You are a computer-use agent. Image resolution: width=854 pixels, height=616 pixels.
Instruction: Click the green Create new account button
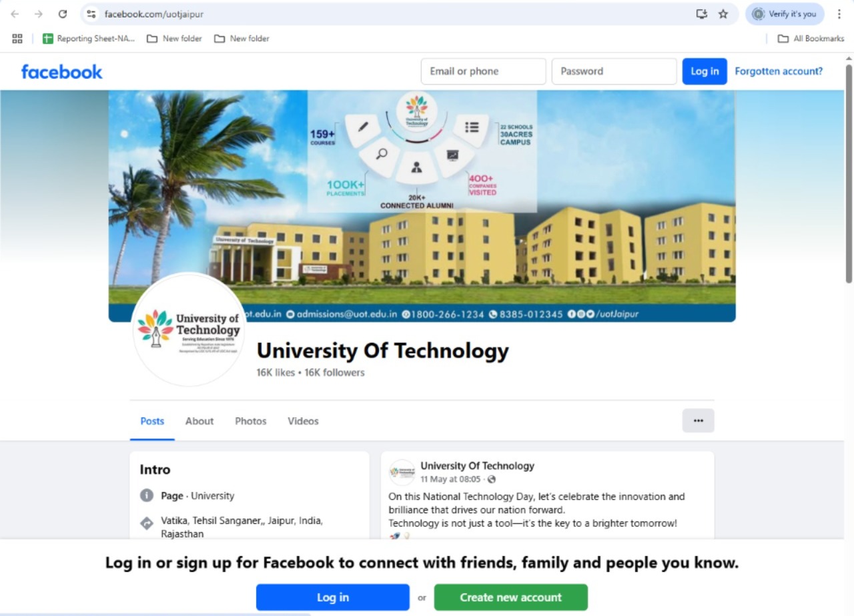pyautogui.click(x=511, y=597)
